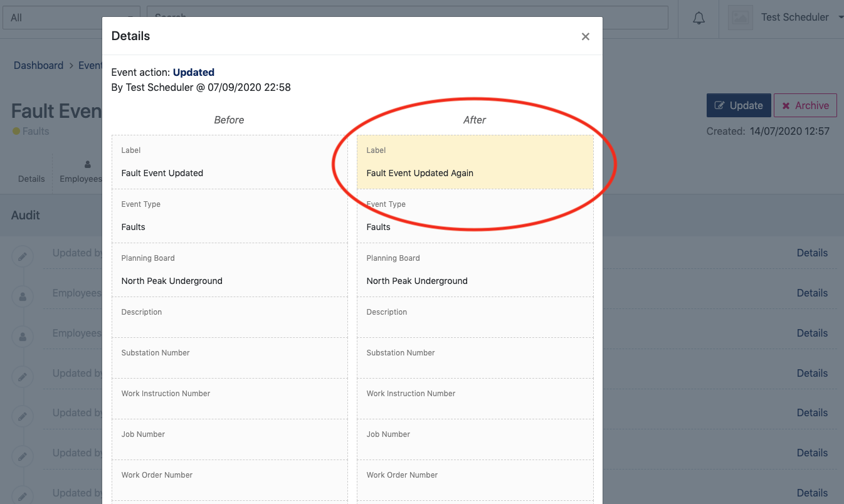The image size is (844, 504).
Task: Switch to the Details tab
Action: click(31, 179)
